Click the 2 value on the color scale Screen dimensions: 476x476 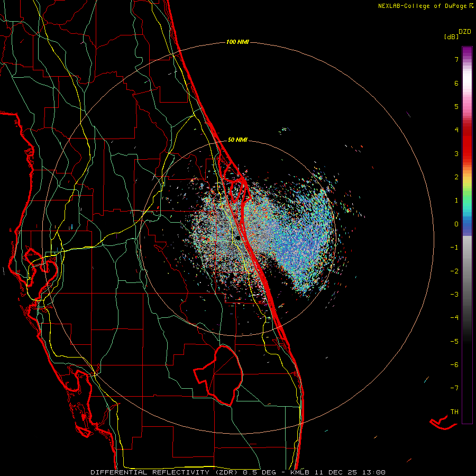point(456,177)
